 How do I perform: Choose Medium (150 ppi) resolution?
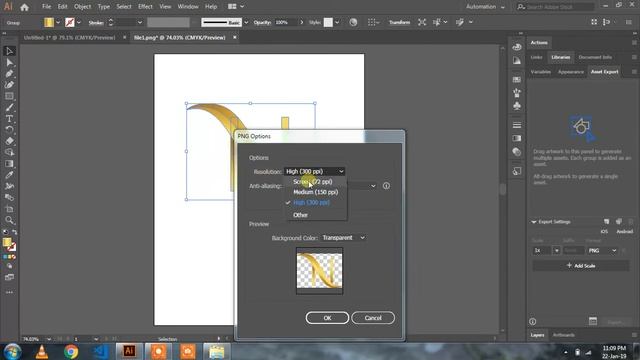point(316,192)
